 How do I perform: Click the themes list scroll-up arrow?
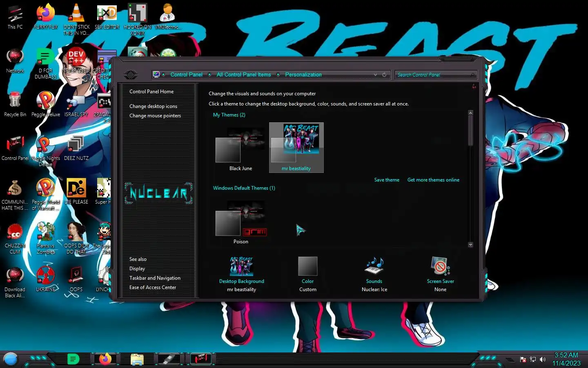pos(470,112)
